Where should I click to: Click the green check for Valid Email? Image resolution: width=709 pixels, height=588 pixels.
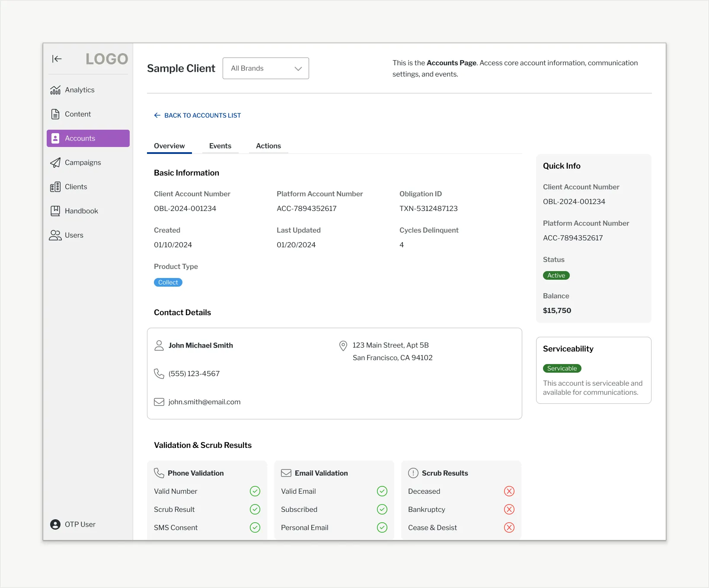382,491
